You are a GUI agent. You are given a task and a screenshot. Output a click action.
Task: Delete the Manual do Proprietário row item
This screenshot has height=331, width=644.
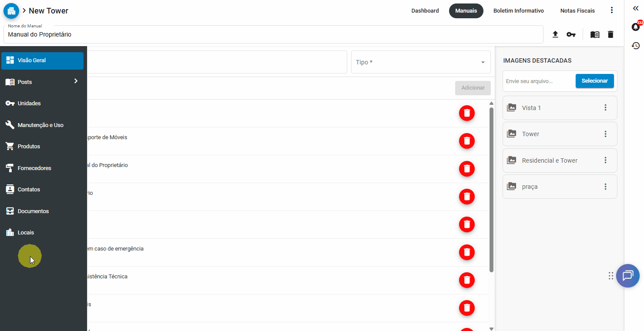pos(466,169)
